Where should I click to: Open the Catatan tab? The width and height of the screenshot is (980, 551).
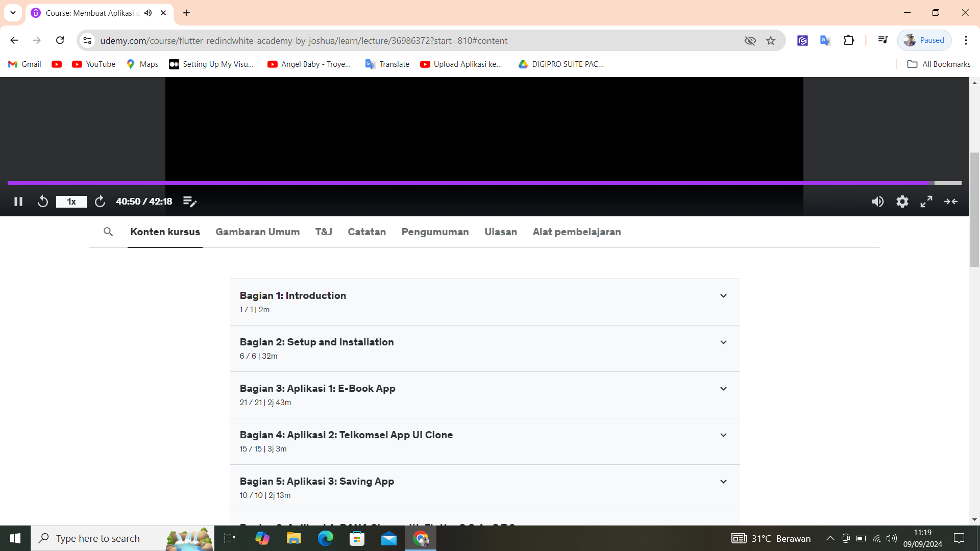point(366,232)
